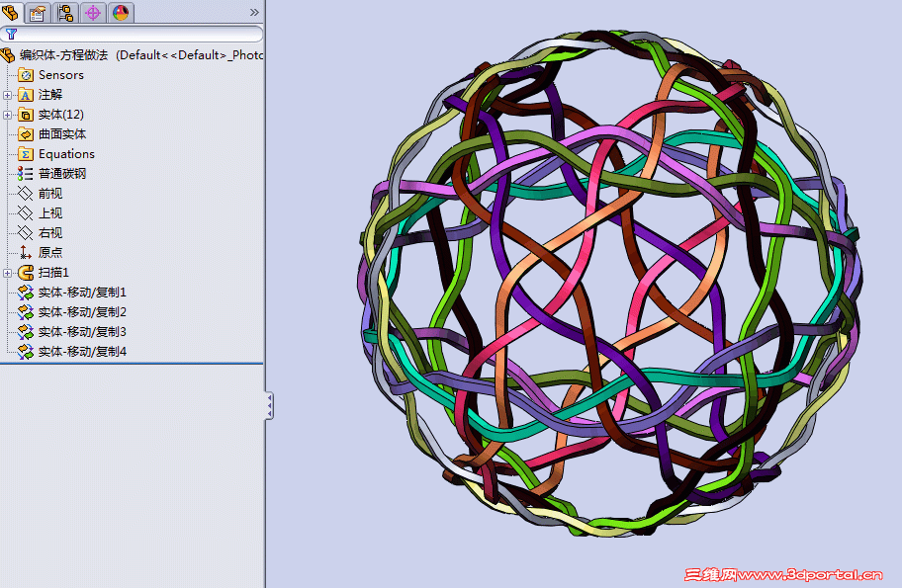Switch to the PropertyManager tab
This screenshot has width=902, height=588.
(38, 13)
